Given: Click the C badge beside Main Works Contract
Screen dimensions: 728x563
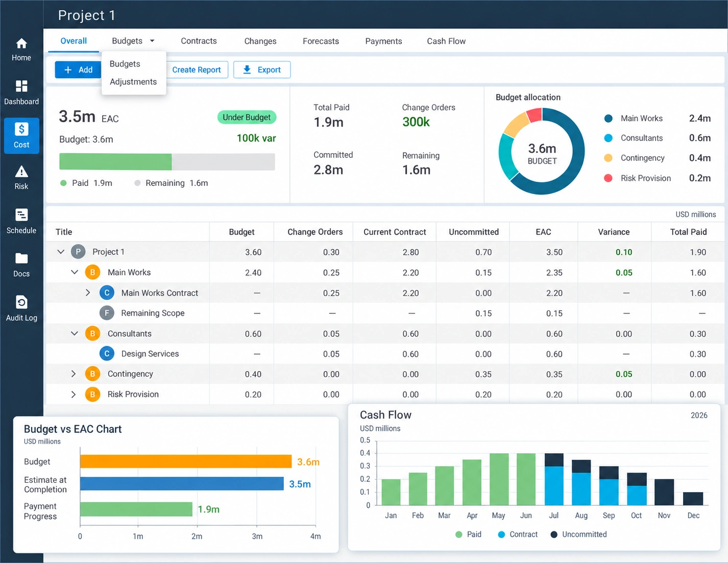Looking at the screenshot, I should [107, 292].
